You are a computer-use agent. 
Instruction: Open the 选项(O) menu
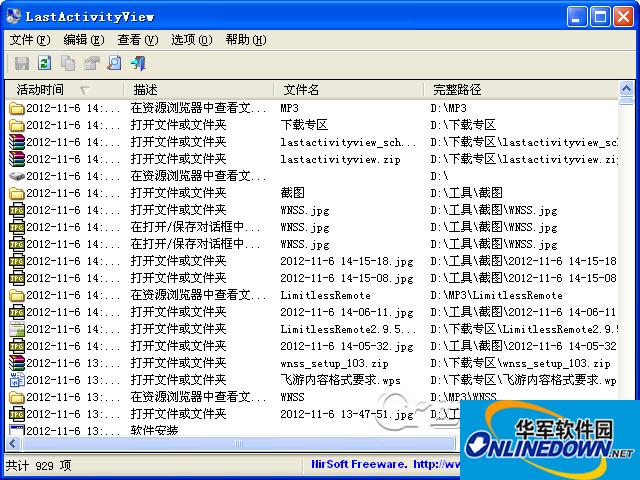[191, 40]
